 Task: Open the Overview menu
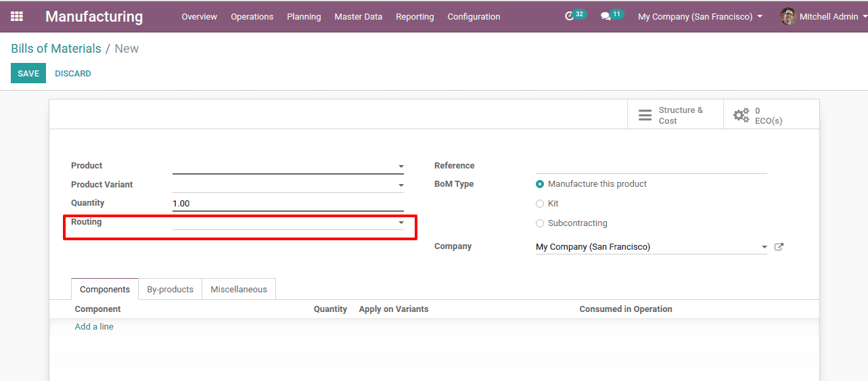(200, 16)
